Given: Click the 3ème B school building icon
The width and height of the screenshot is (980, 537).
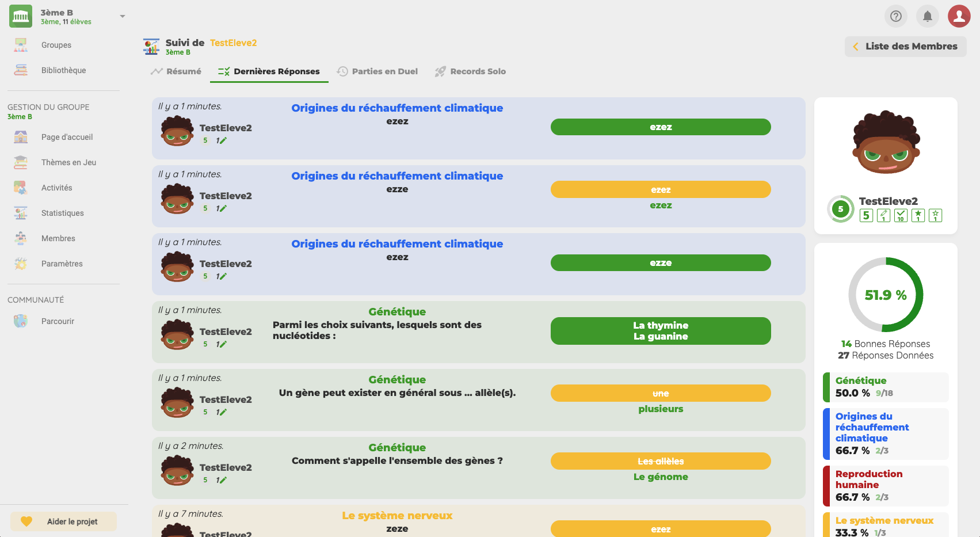Looking at the screenshot, I should (x=21, y=16).
